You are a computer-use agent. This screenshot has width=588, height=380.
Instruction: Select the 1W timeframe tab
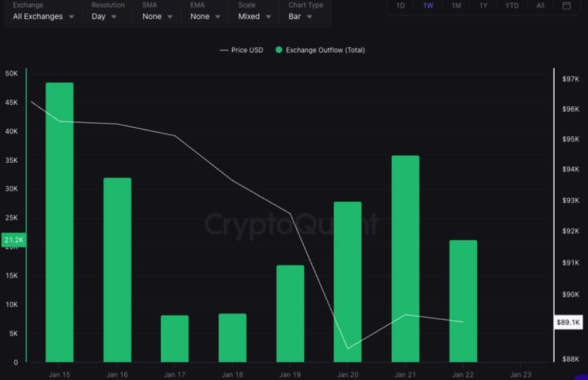click(428, 6)
